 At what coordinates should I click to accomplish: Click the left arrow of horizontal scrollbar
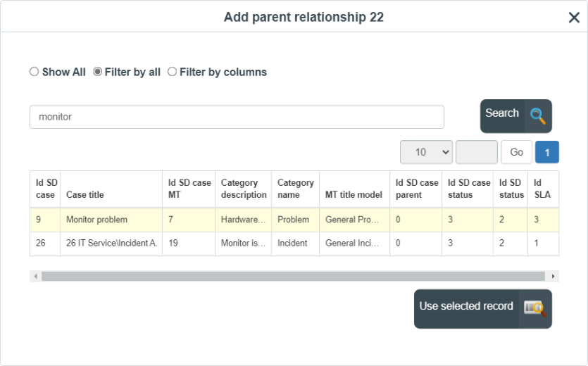(36, 277)
